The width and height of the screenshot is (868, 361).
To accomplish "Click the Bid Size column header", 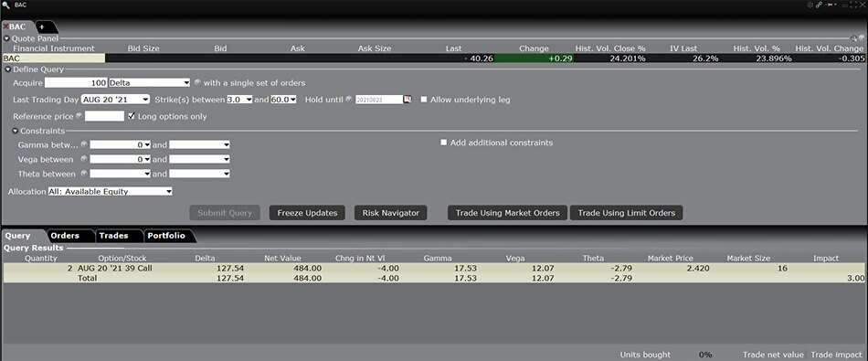I will coord(143,48).
